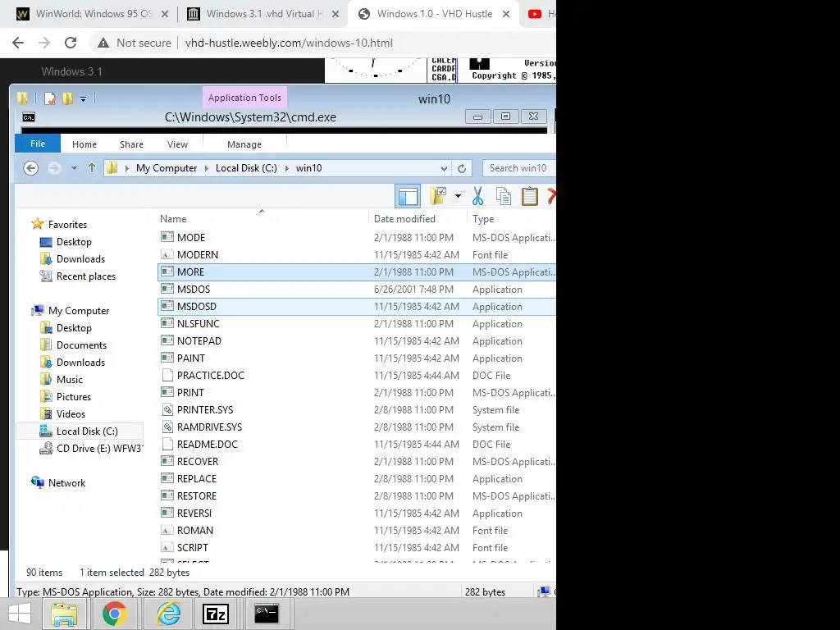840x630 pixels.
Task: Reload the page in the browser
Action: 71,43
